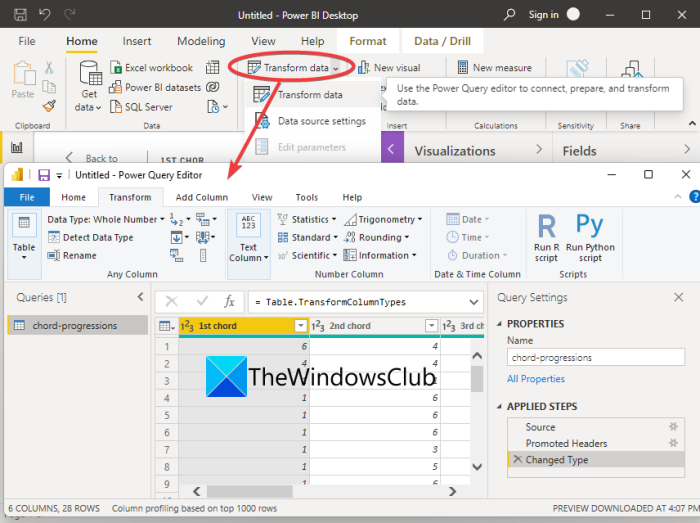Close the Query Settings pane
This screenshot has width=700, height=523.
tap(679, 297)
